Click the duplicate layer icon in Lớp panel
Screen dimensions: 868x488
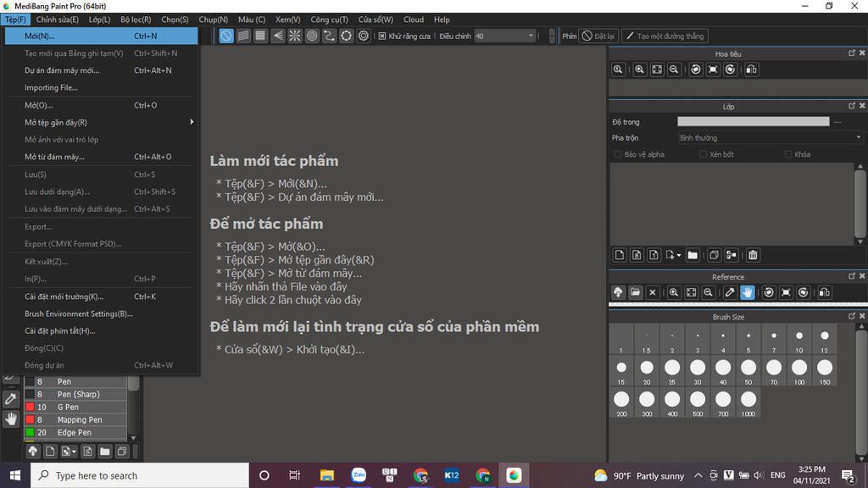point(714,255)
